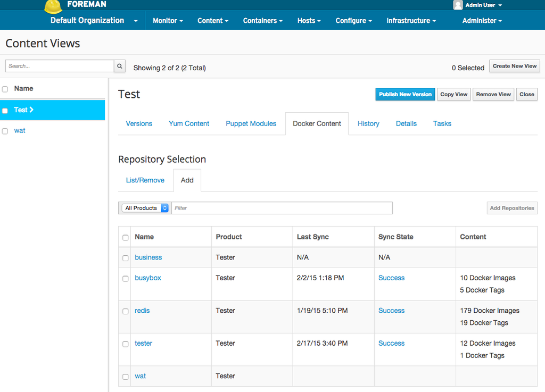The image size is (545, 392).
Task: Click the Foreman hard hat logo
Action: (x=53, y=6)
